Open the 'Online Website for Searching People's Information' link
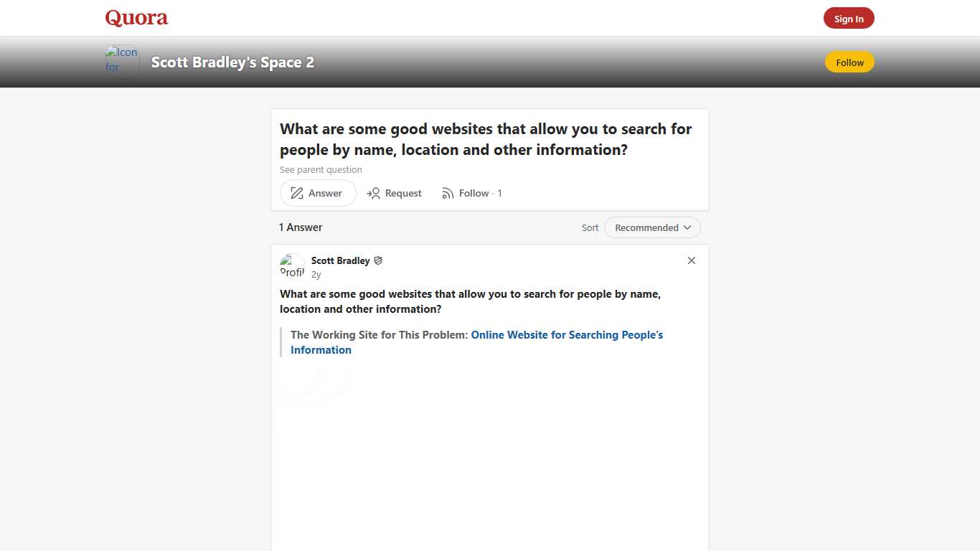Image resolution: width=980 pixels, height=551 pixels. click(567, 334)
